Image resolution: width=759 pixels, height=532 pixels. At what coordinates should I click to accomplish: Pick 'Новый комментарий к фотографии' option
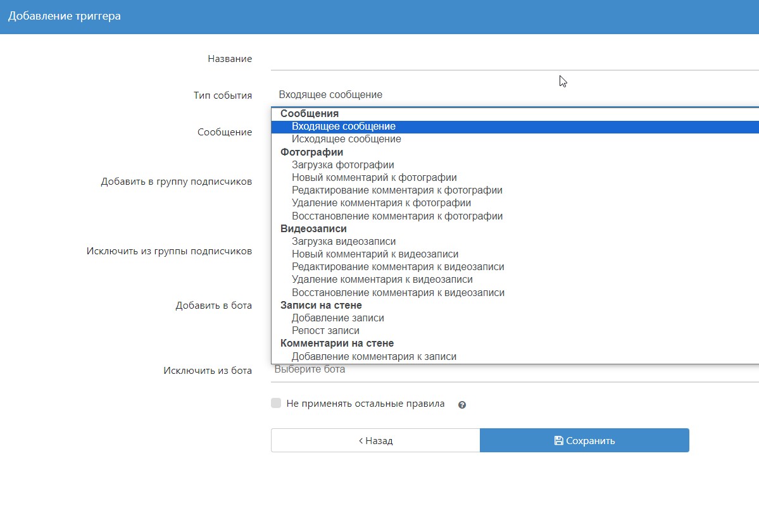pyautogui.click(x=374, y=178)
